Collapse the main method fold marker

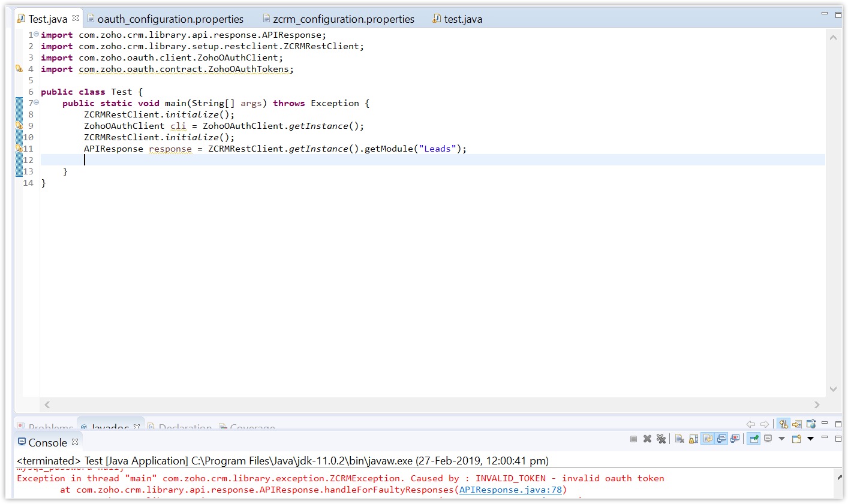37,103
